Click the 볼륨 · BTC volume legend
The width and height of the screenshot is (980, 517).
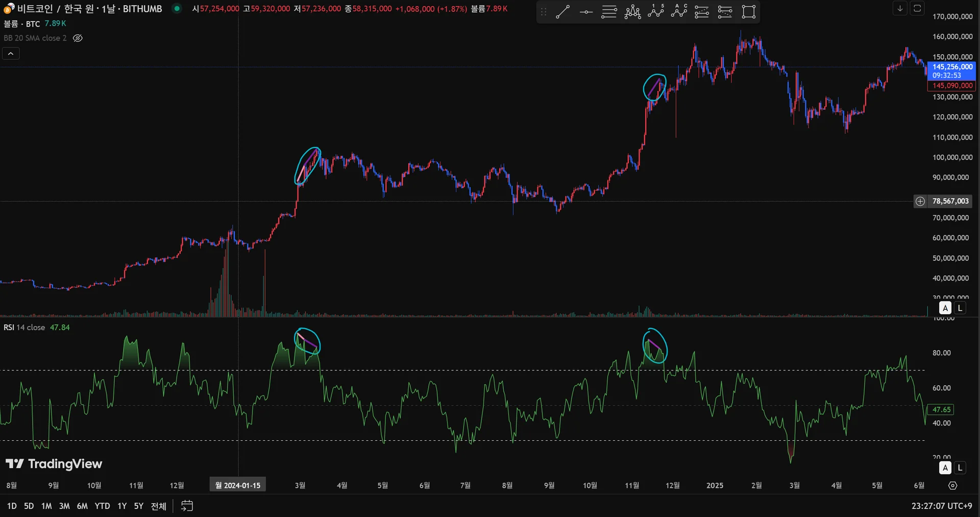21,24
